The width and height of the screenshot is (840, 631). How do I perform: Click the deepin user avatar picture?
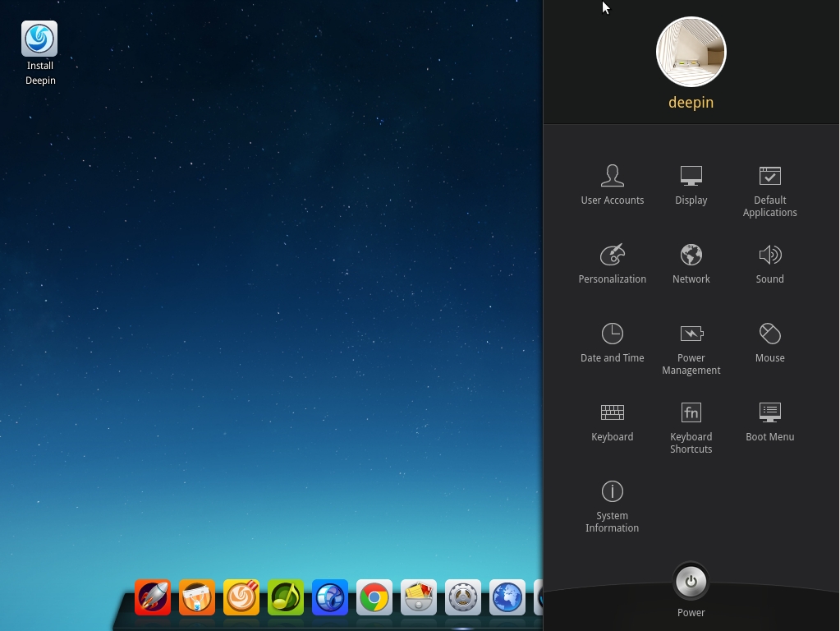[691, 52]
